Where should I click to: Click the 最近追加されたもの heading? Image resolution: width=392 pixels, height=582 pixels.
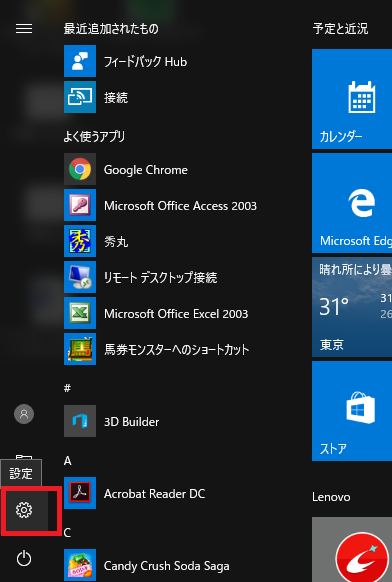(111, 29)
